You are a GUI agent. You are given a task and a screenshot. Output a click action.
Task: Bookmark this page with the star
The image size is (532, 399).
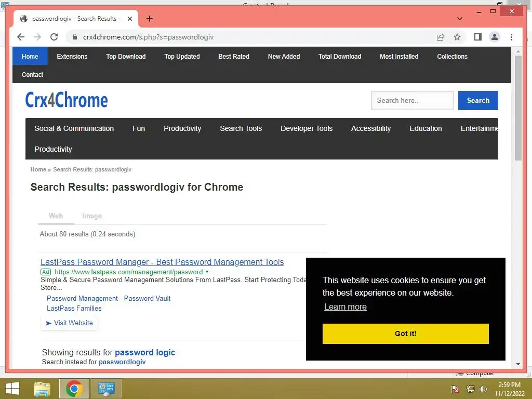click(457, 37)
